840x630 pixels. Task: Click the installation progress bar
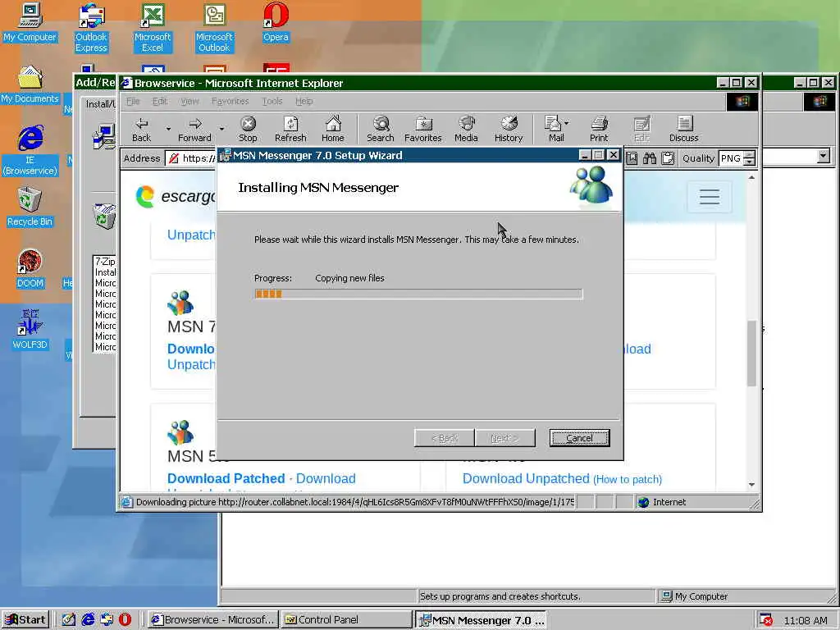point(419,294)
